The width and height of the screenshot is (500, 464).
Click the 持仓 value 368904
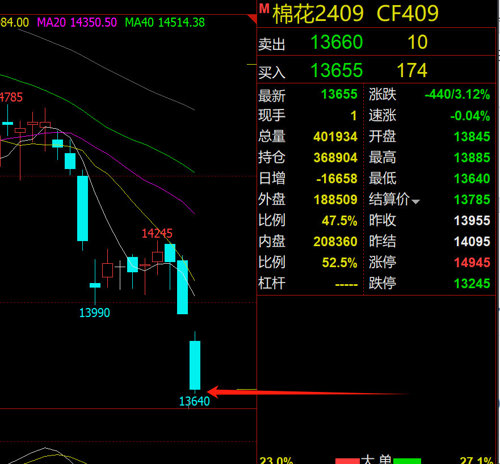pos(335,158)
